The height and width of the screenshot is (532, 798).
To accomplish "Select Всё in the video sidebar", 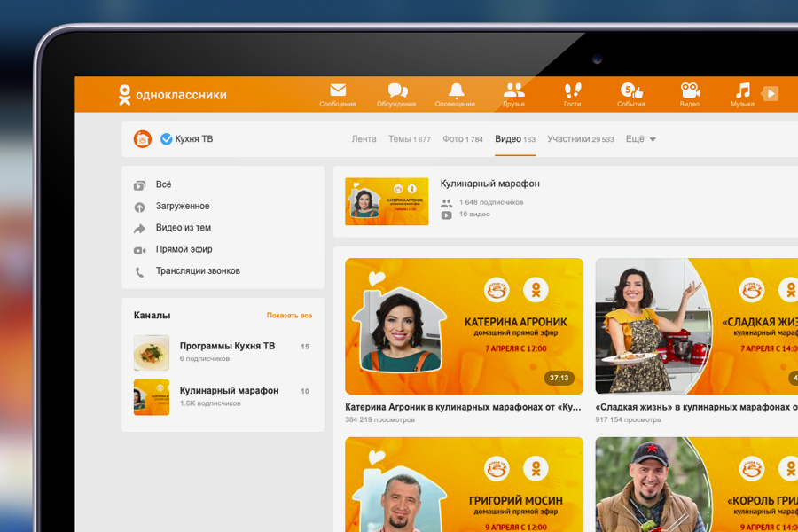I will 163,184.
